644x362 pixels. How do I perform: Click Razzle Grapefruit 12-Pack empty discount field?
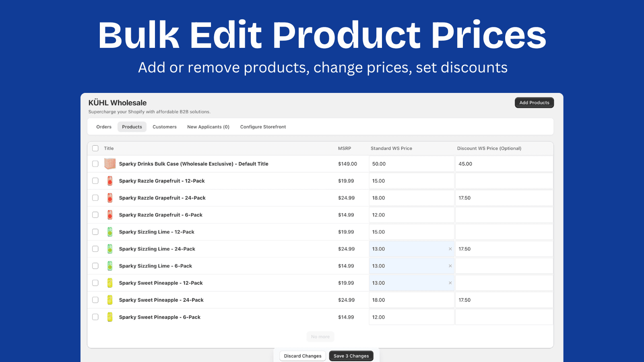pos(504,181)
